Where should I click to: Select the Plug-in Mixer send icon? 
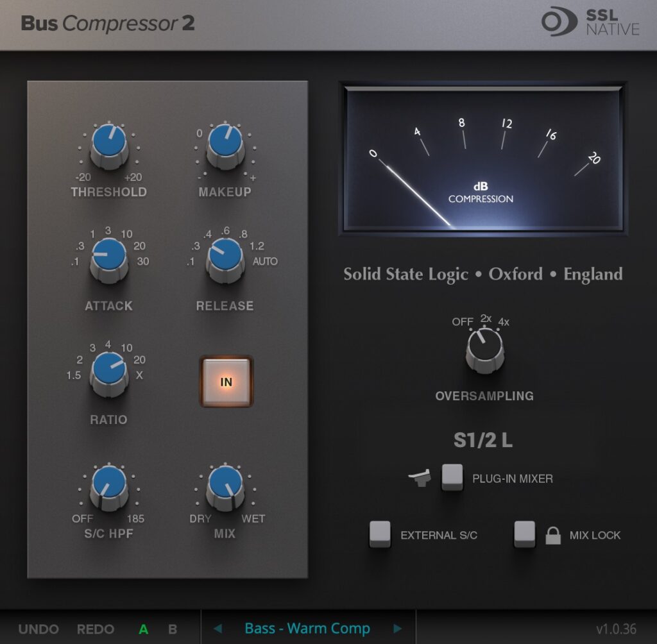point(420,477)
